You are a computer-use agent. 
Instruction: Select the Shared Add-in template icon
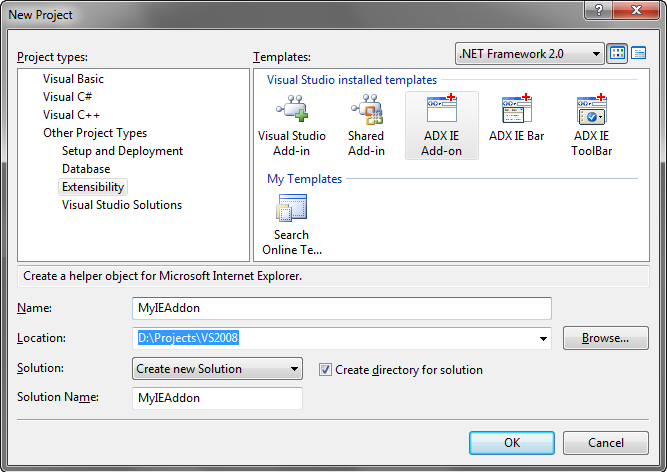[x=367, y=108]
